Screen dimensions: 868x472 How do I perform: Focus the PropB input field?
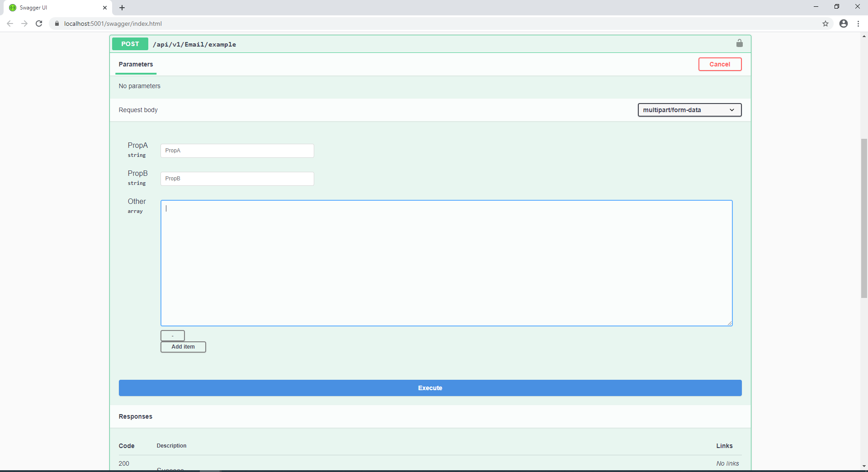237,179
